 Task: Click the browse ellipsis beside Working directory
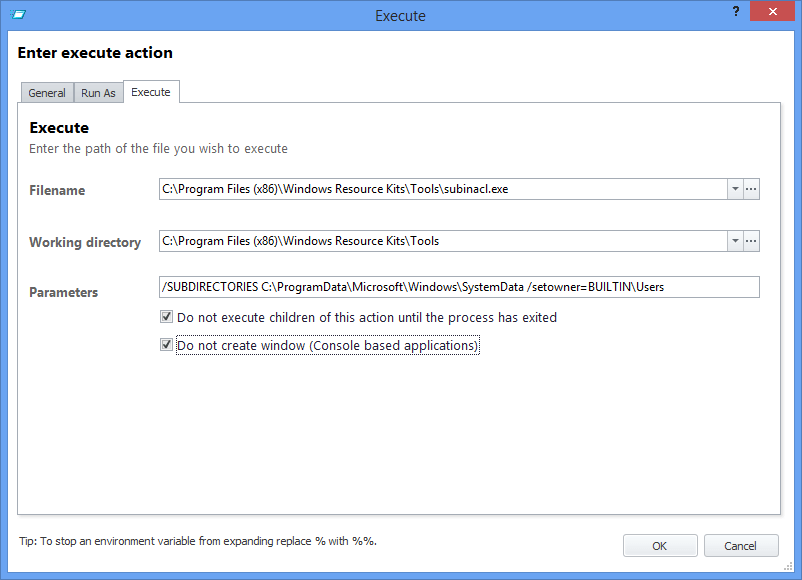point(751,241)
